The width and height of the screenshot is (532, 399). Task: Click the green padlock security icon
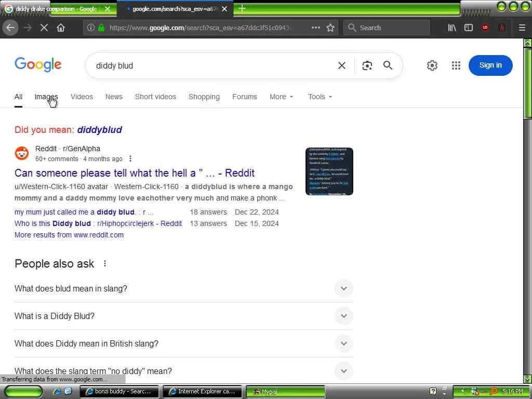(x=101, y=28)
